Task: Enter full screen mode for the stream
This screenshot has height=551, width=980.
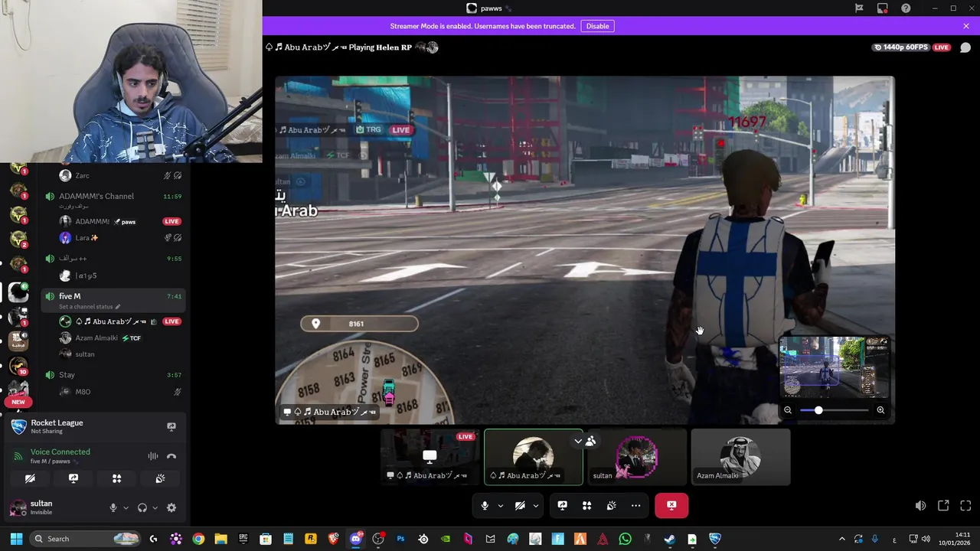Action: pos(965,506)
